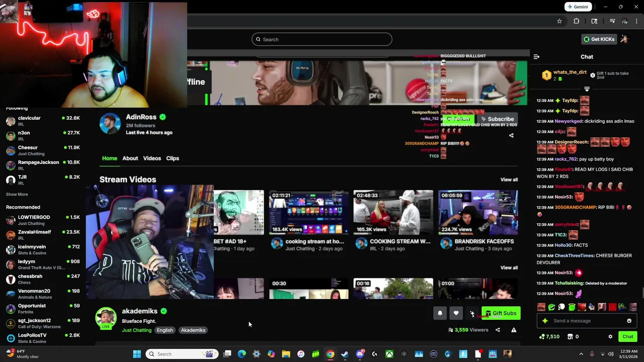Image resolution: width=644 pixels, height=362 pixels.
Task: Open RampageJackson channel in sidebar
Action: tap(43, 165)
